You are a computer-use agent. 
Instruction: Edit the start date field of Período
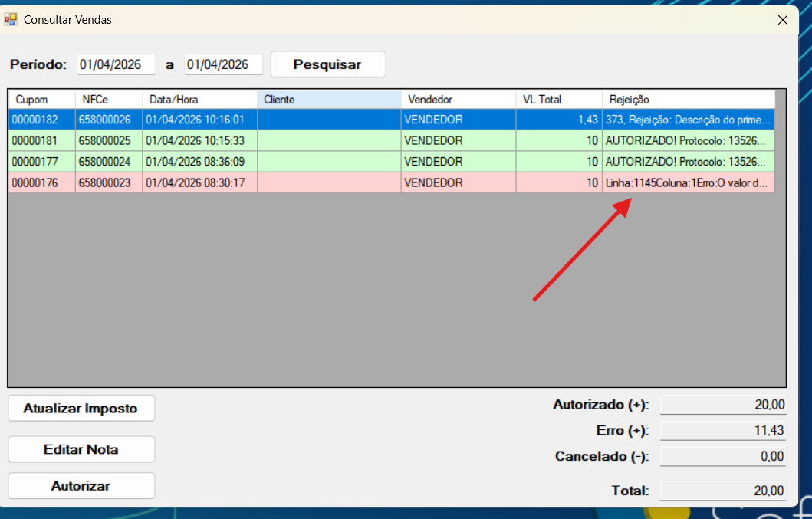pos(116,64)
